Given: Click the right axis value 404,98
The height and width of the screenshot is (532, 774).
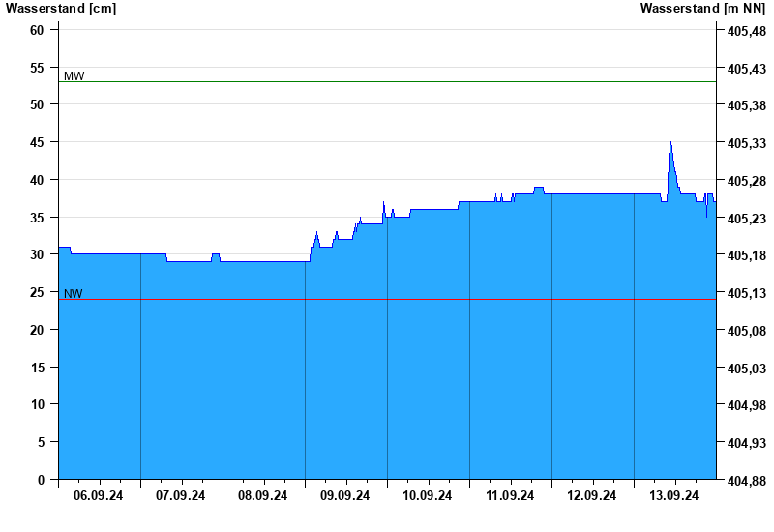Looking at the screenshot, I should pos(747,405).
